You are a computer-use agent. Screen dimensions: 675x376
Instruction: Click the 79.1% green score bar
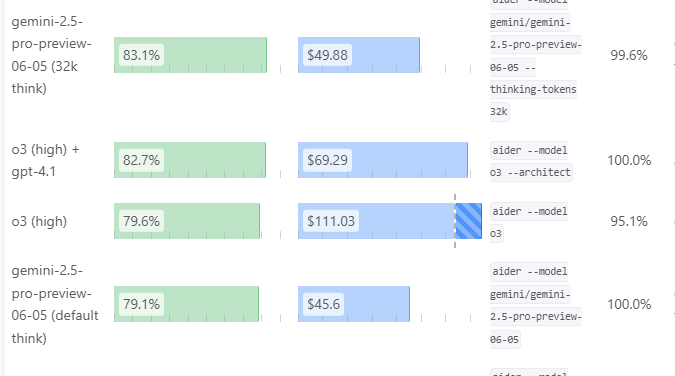tap(186, 304)
